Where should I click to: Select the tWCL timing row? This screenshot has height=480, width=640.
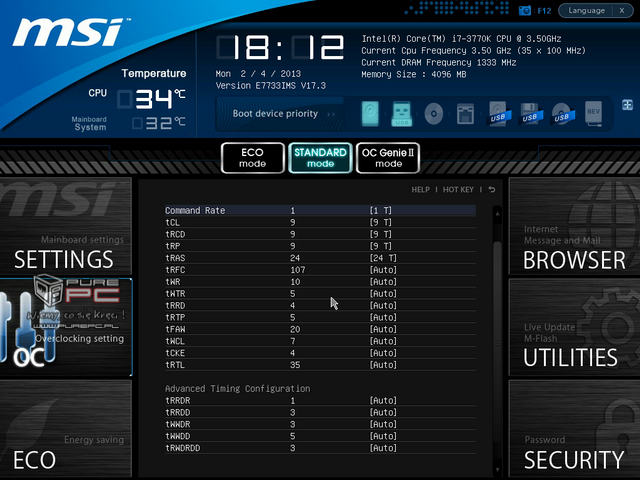[320, 341]
